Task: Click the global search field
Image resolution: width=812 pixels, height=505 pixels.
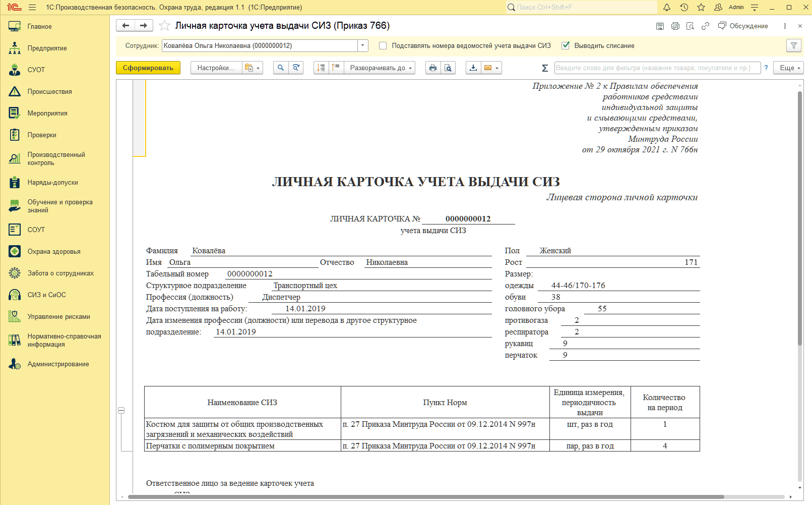Action: tap(582, 8)
